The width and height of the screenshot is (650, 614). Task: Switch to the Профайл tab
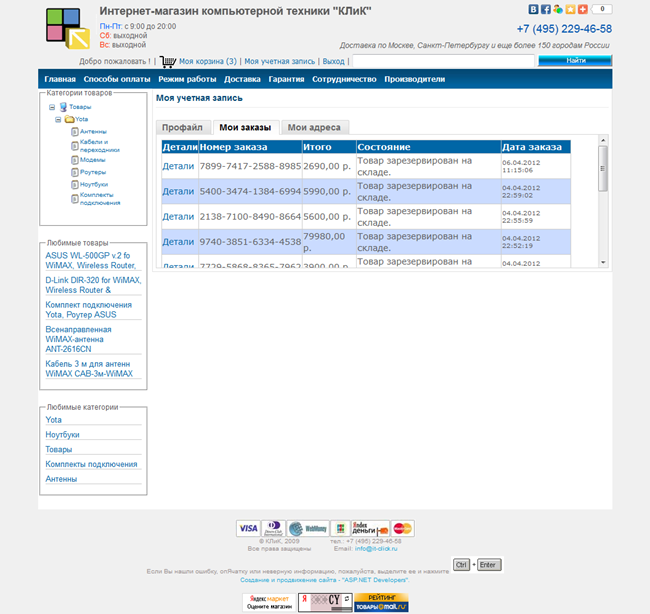[x=182, y=128]
